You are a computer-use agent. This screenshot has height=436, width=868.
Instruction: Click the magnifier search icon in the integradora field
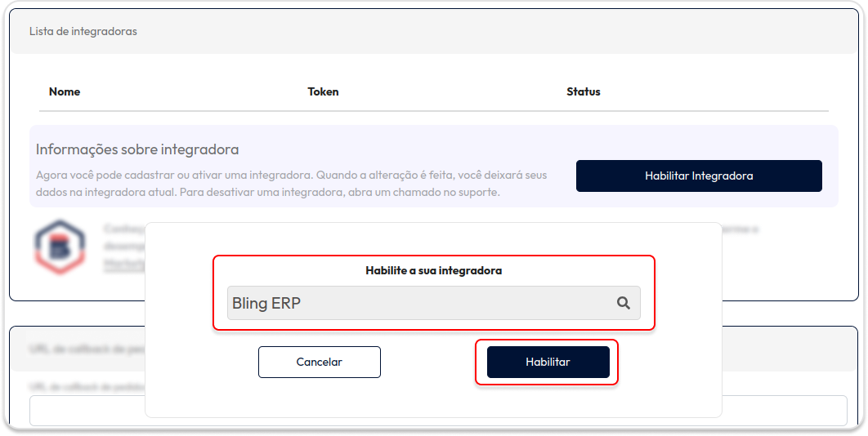pyautogui.click(x=624, y=303)
